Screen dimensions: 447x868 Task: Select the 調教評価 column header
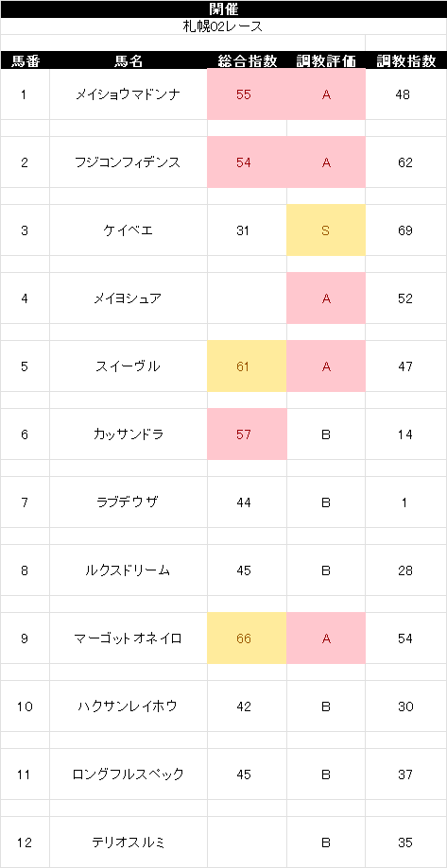326,60
